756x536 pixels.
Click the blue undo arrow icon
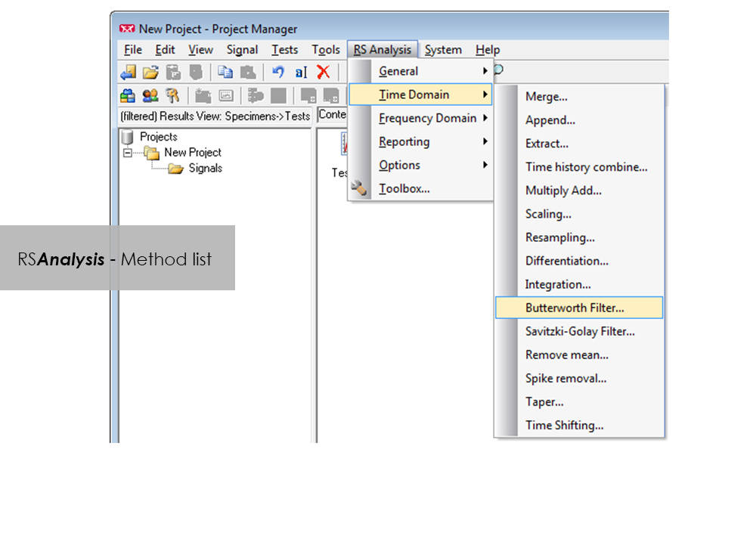tap(277, 72)
